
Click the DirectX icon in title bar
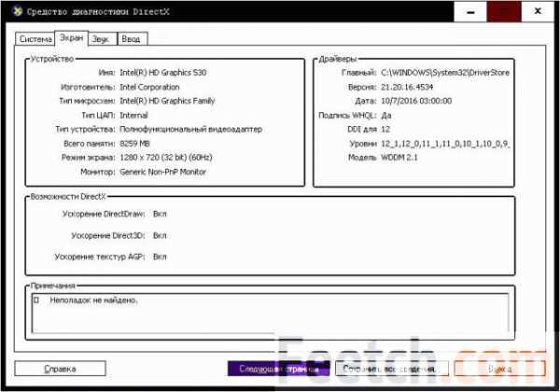tap(17, 11)
